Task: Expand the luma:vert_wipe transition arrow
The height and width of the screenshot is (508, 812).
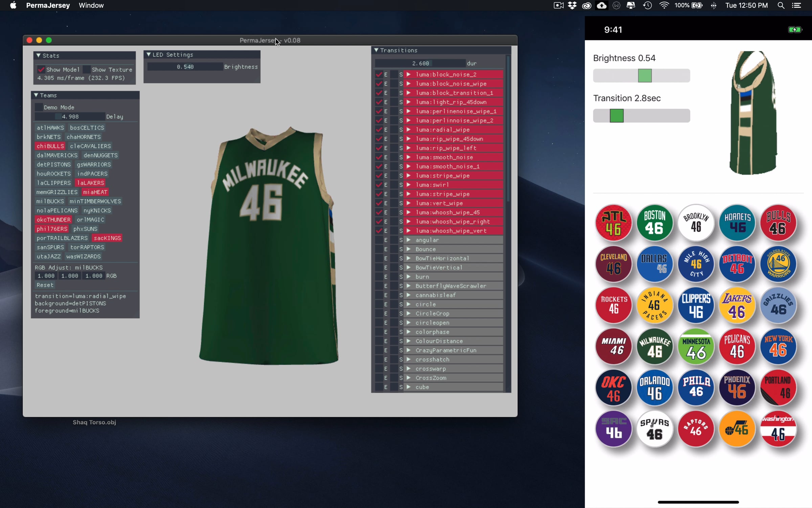Action: click(408, 203)
